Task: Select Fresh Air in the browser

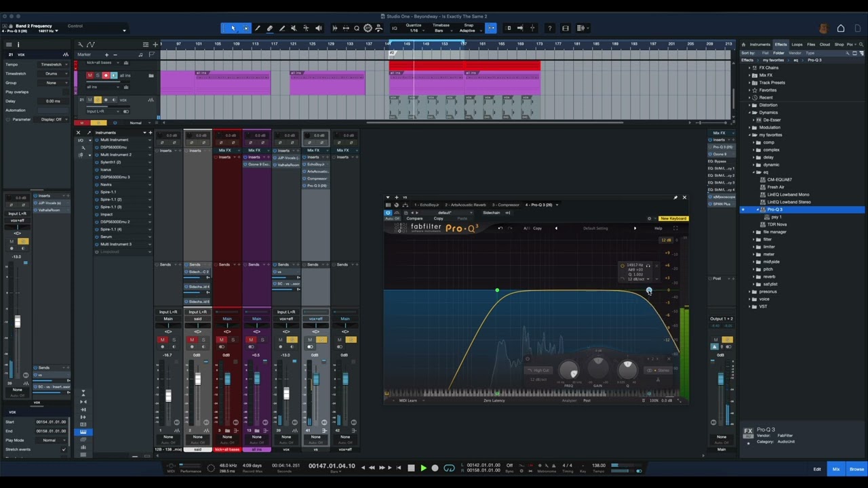Action: (776, 187)
